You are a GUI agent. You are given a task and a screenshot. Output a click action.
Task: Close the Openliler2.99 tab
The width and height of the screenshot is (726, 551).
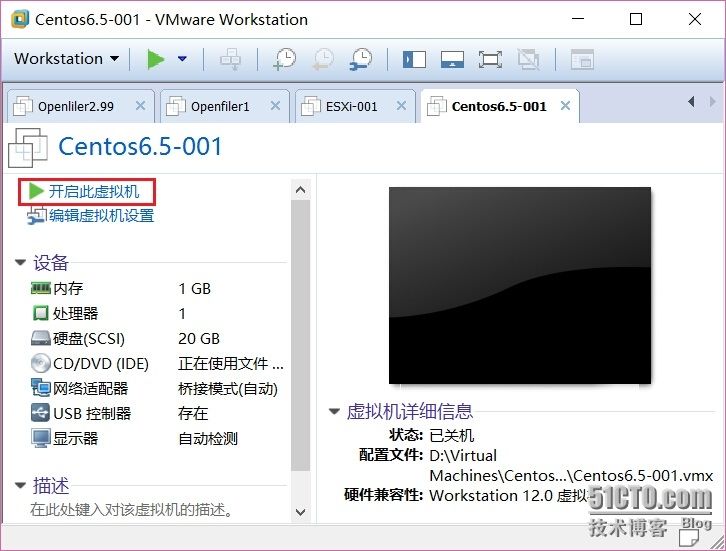pos(140,106)
